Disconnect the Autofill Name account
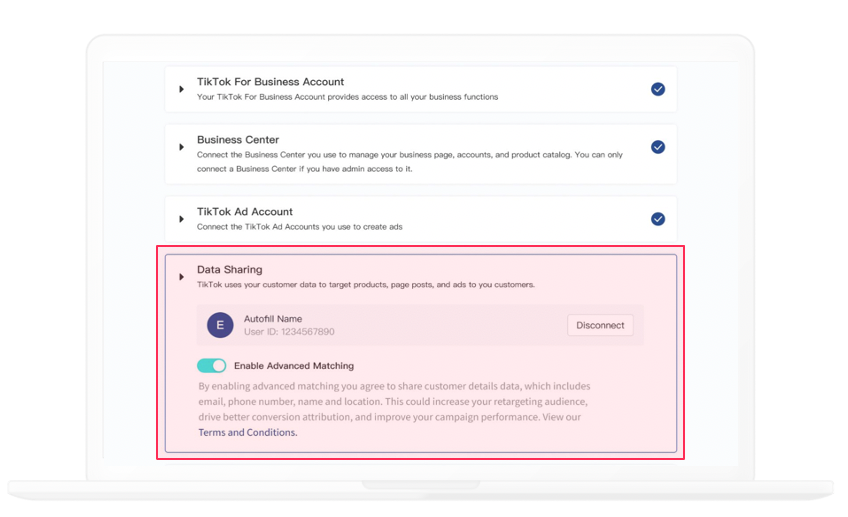848x517 pixels. 600,325
